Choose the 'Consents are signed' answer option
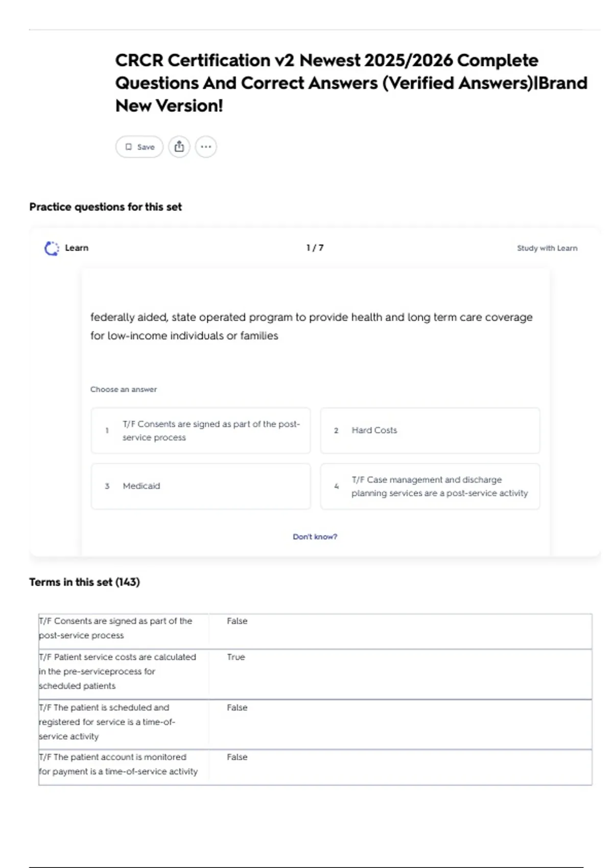The image size is (613, 868). [201, 430]
